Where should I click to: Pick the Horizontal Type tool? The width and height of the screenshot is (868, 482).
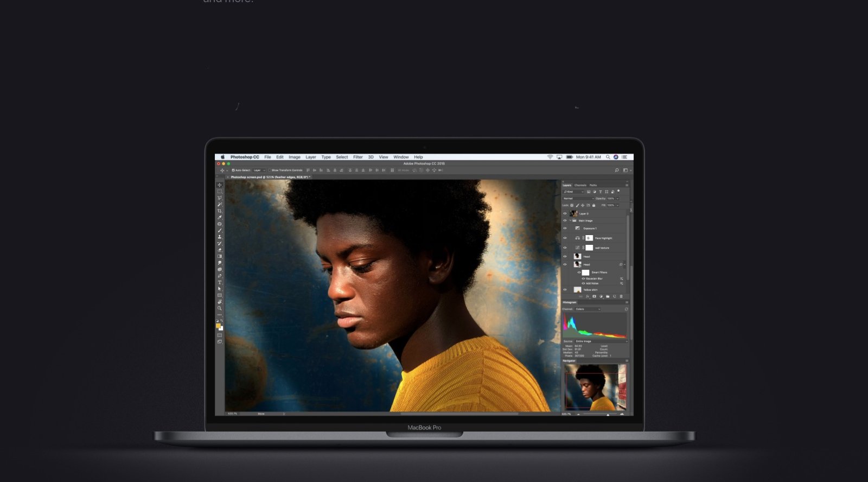(x=220, y=282)
